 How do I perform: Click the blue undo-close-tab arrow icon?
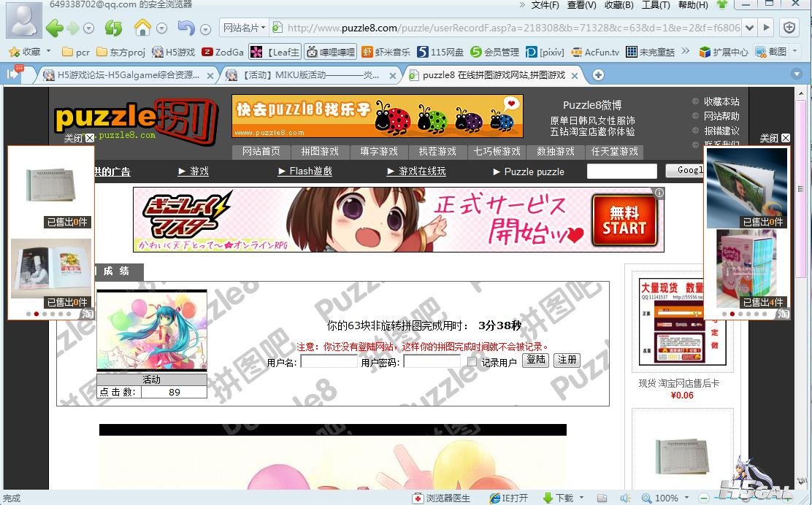click(186, 27)
